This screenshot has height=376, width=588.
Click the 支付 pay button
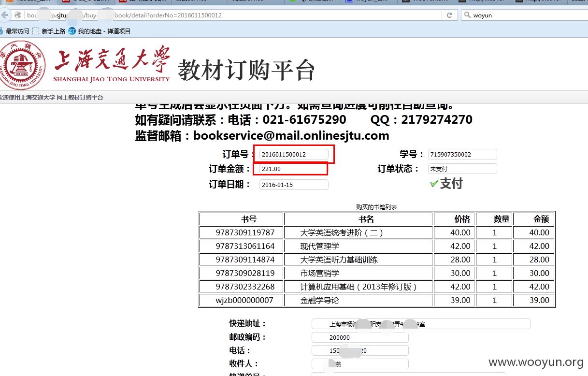click(x=451, y=184)
